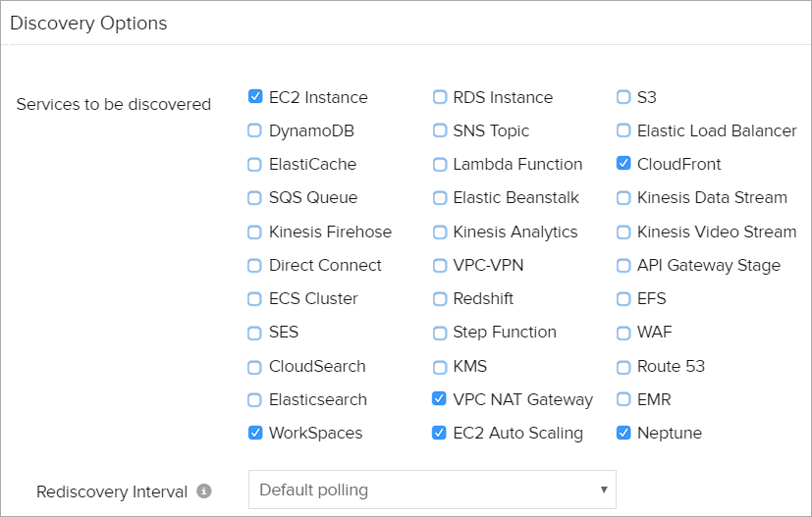Click the Rediscovery Interval info icon

(x=204, y=491)
